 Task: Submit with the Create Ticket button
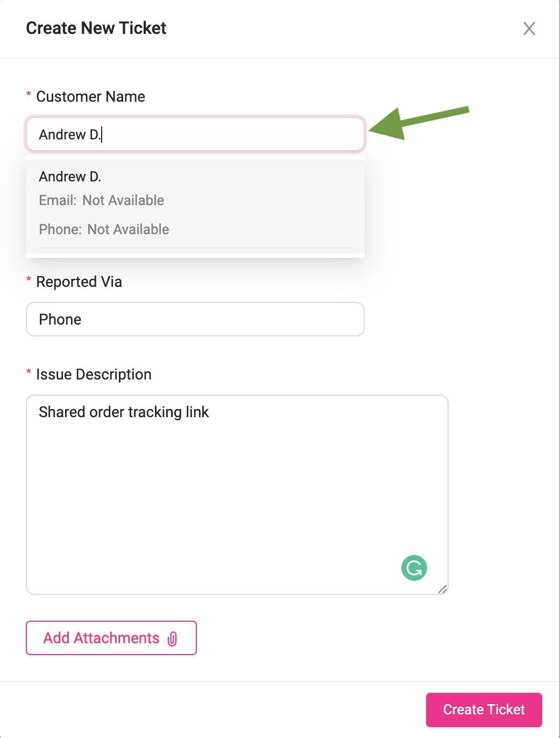[484, 709]
